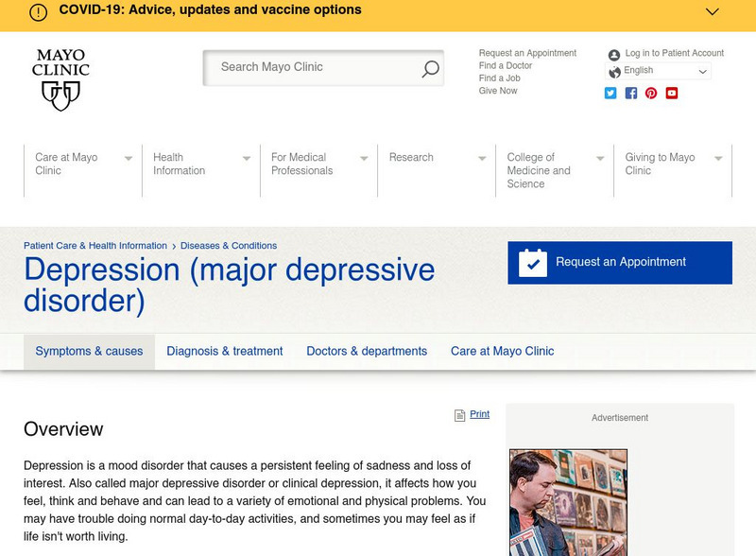Open the English language dropdown

point(658,71)
